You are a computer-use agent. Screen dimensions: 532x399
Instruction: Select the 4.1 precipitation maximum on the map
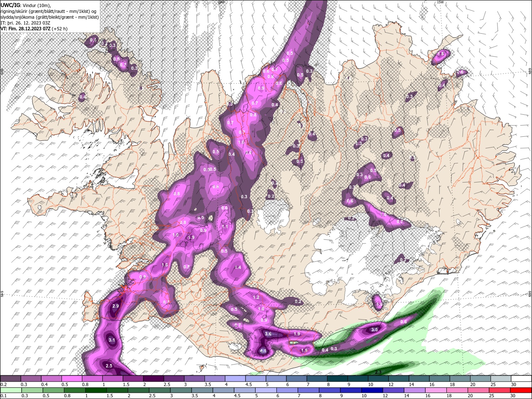(263, 351)
